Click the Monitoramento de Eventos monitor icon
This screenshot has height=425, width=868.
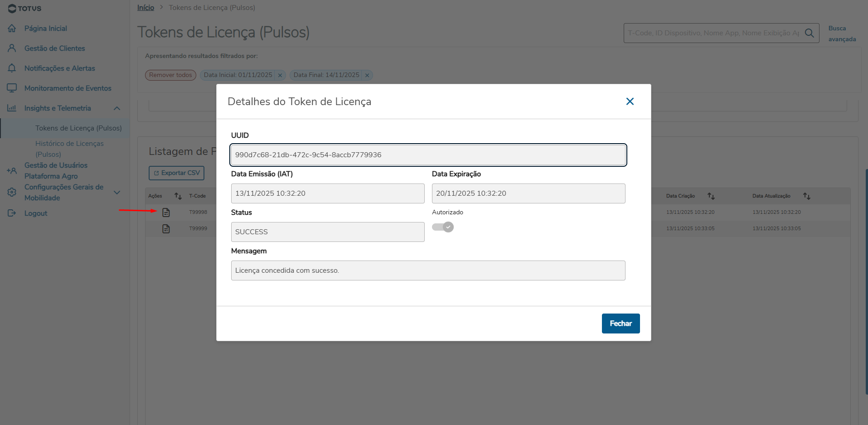(x=12, y=88)
